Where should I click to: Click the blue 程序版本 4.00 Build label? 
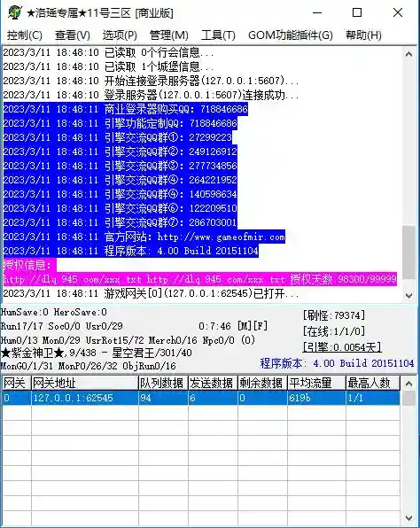click(337, 363)
